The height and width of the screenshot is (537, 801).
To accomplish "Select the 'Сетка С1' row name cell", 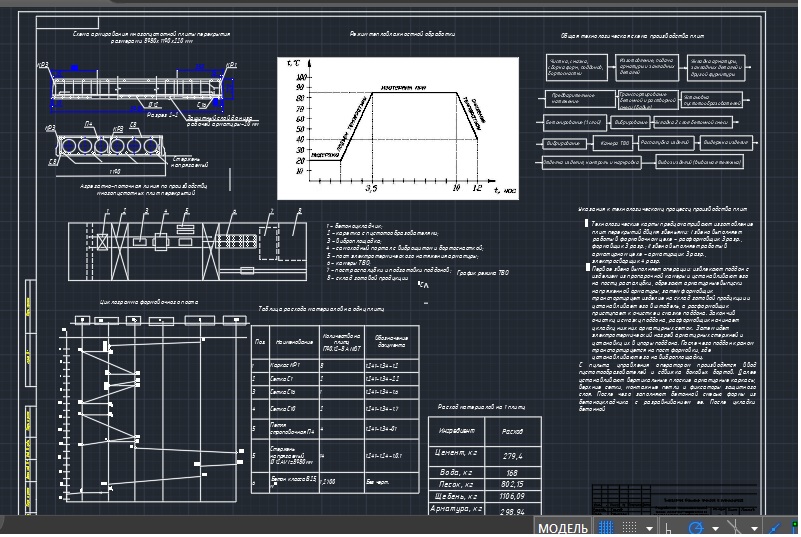I will point(294,379).
